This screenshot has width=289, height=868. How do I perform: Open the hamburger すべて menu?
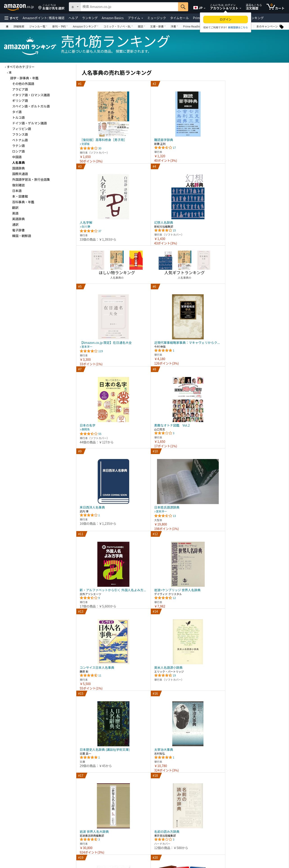[11, 18]
